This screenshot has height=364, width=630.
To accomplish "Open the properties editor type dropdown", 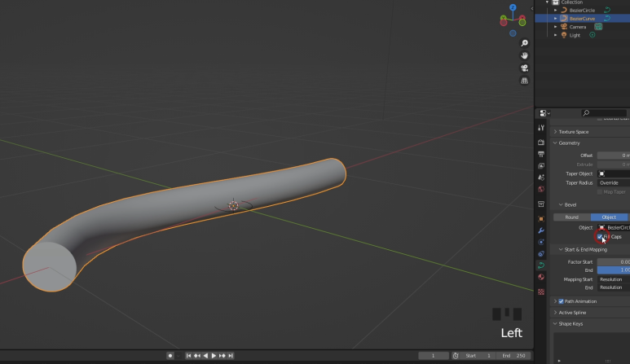I will (544, 113).
